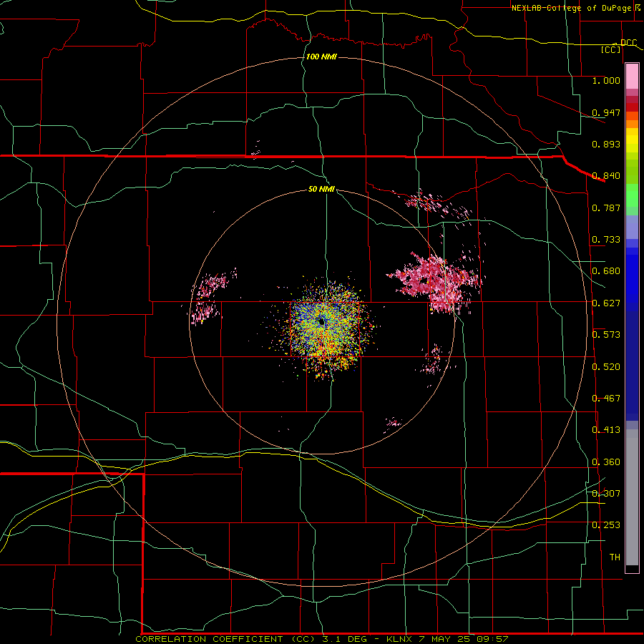Viewport: 644px width, 644px height.
Task: Click the 0.680 color scale label
Action: coord(606,271)
